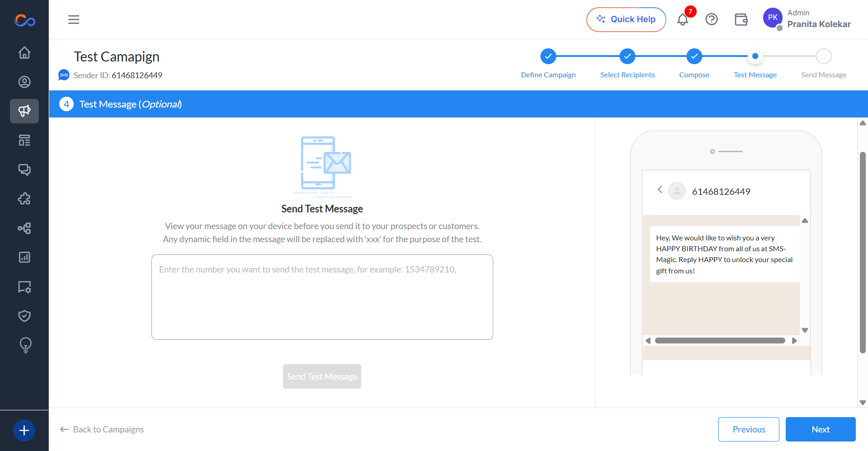This screenshot has height=451, width=868.
Task: Open the compliance shield sidebar icon
Action: click(24, 316)
